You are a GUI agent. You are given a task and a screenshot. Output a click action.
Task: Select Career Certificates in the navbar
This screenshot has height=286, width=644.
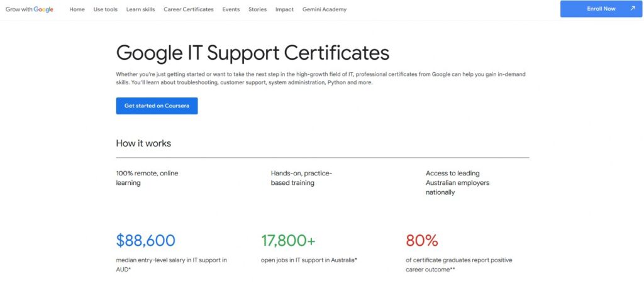click(188, 9)
